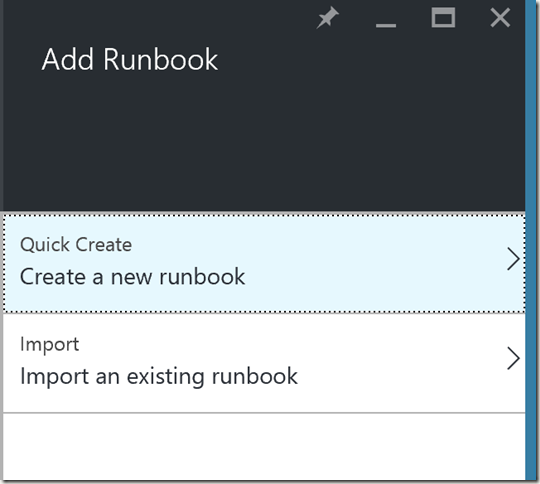Click the small 'Import' heading text
Screen dimensions: 540x484
point(50,344)
